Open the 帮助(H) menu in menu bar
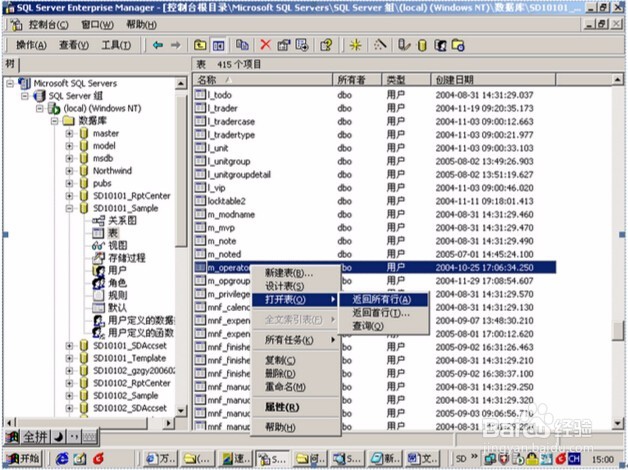628x470 pixels. (141, 25)
